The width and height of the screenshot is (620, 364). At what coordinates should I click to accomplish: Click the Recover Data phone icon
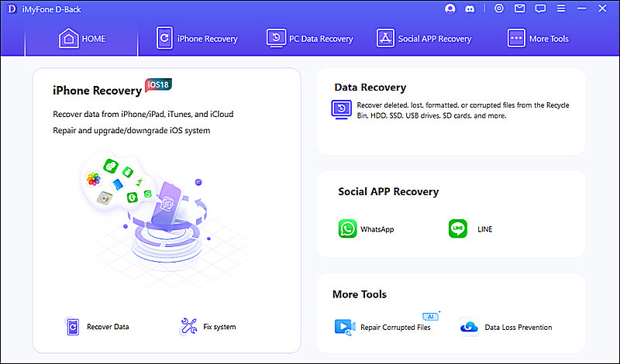(x=73, y=327)
